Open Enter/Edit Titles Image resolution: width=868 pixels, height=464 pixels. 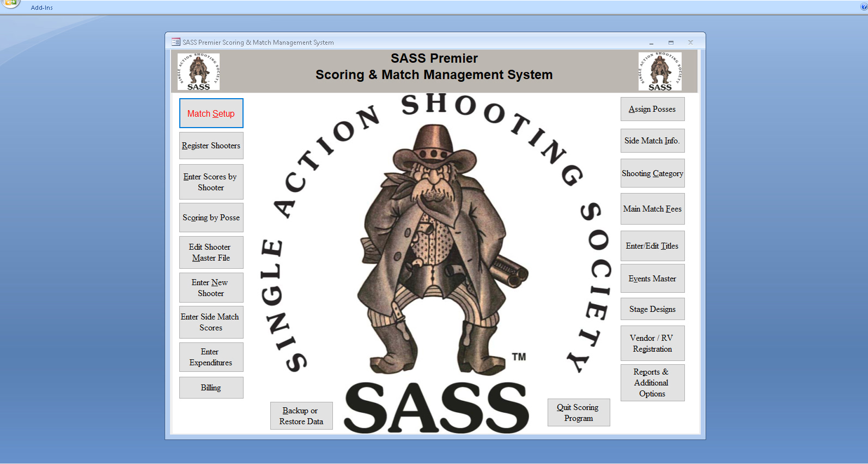click(652, 246)
